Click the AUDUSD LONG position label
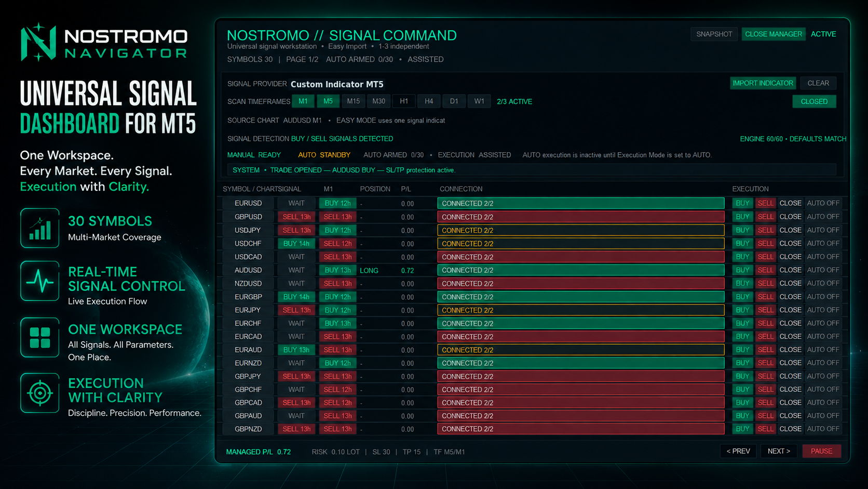Screen dimensions: 868x489 click(369, 271)
